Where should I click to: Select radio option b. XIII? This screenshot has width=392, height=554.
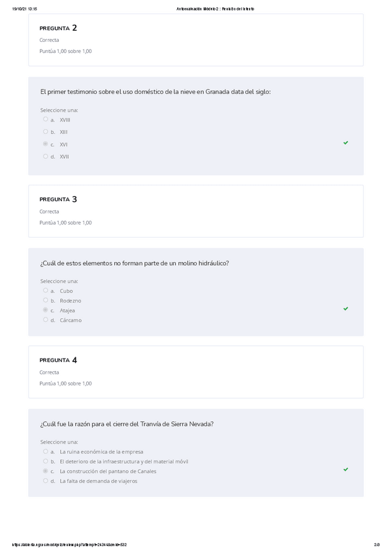pyautogui.click(x=46, y=132)
